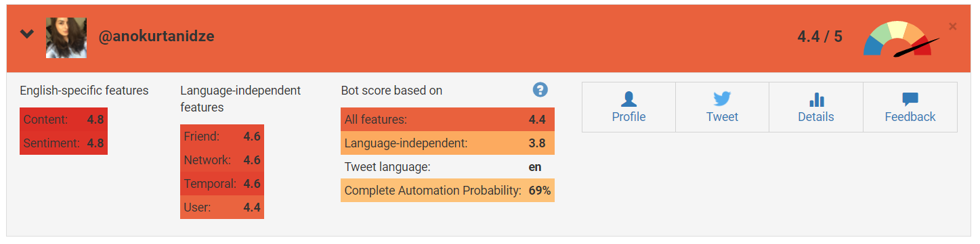Click the @anokurtanidze username

pos(156,36)
